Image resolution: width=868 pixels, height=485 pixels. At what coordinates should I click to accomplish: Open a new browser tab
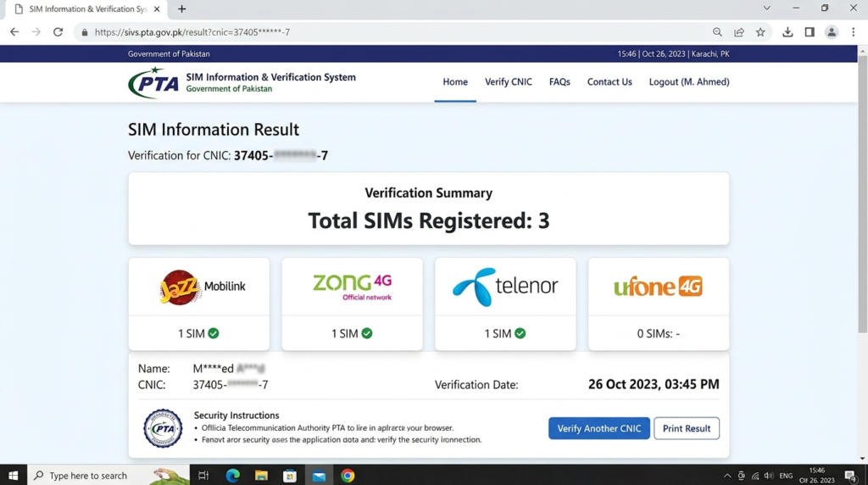pyautogui.click(x=181, y=8)
